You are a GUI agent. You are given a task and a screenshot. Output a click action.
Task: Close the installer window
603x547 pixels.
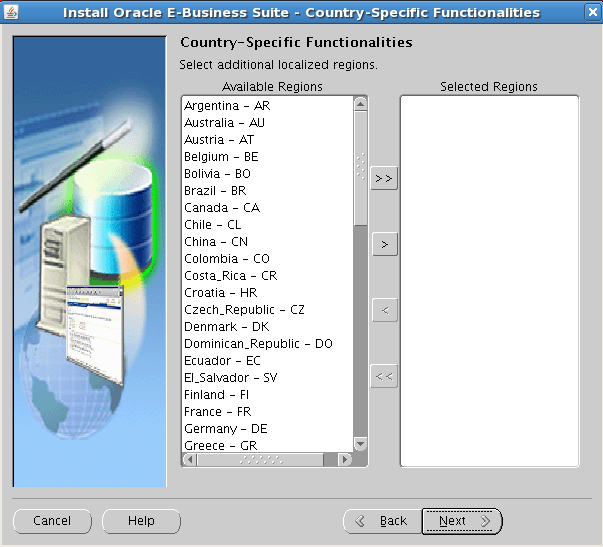[x=593, y=12]
